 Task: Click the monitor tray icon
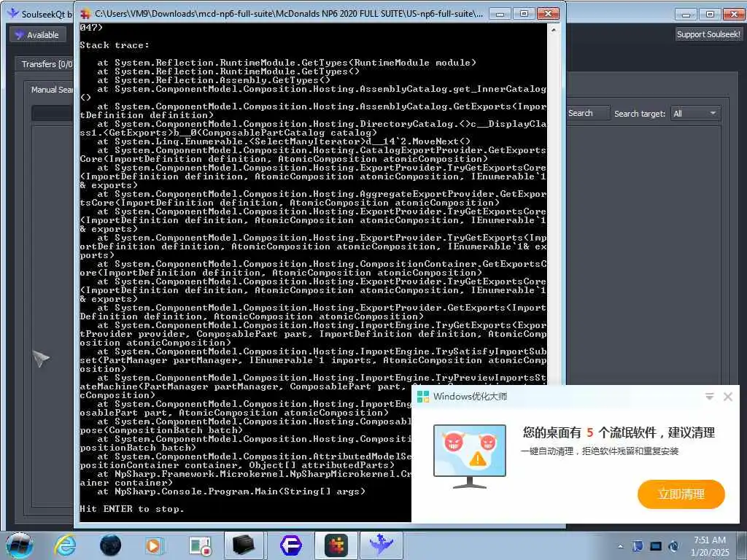(x=656, y=546)
